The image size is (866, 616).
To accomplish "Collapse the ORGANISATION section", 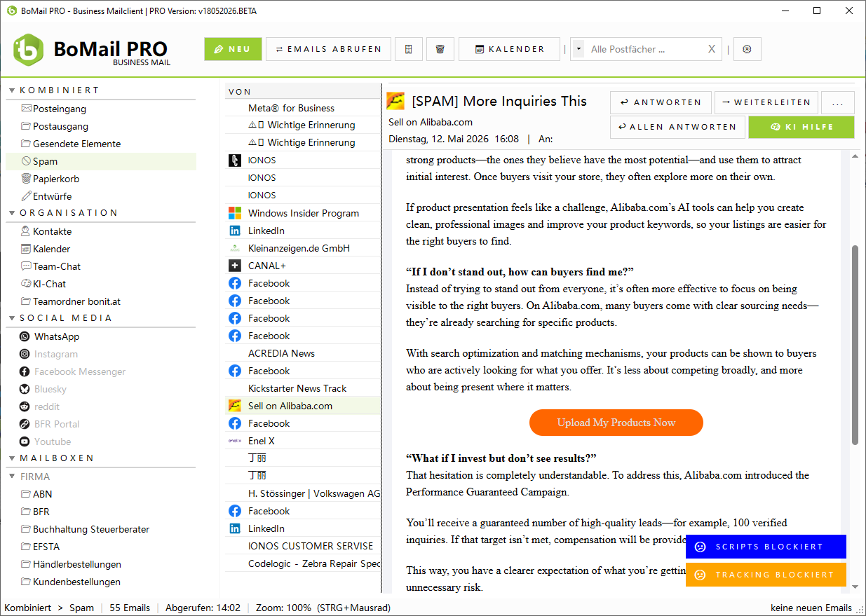I will pyautogui.click(x=12, y=213).
